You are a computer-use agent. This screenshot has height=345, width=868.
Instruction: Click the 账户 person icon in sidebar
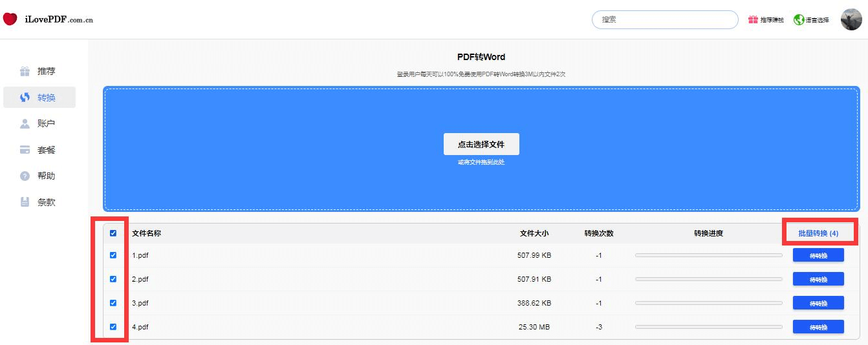[x=25, y=123]
